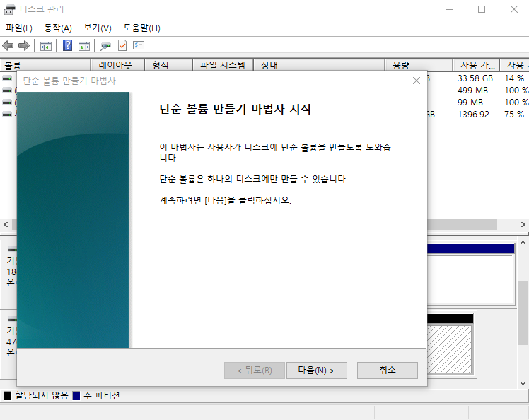Click the disk pane vertical scrollbar thumb
This screenshot has height=420, width=529.
(523, 313)
